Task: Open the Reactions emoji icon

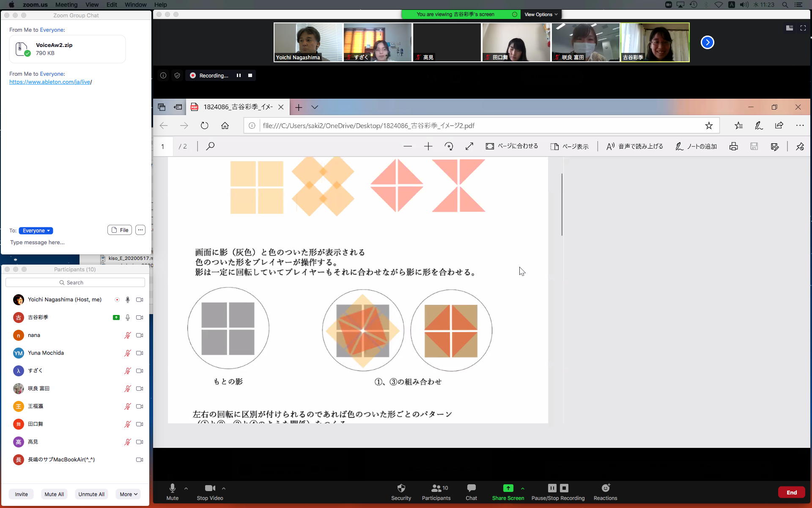Action: click(605, 488)
